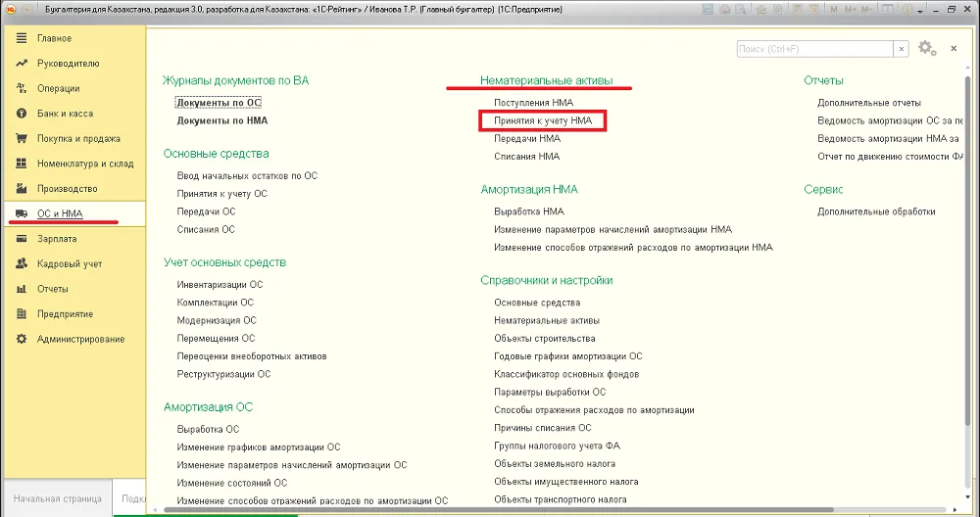Viewport: 980px width, 517px height.
Task: Open Изменение параметров начислений амортизации НМА
Action: (612, 230)
